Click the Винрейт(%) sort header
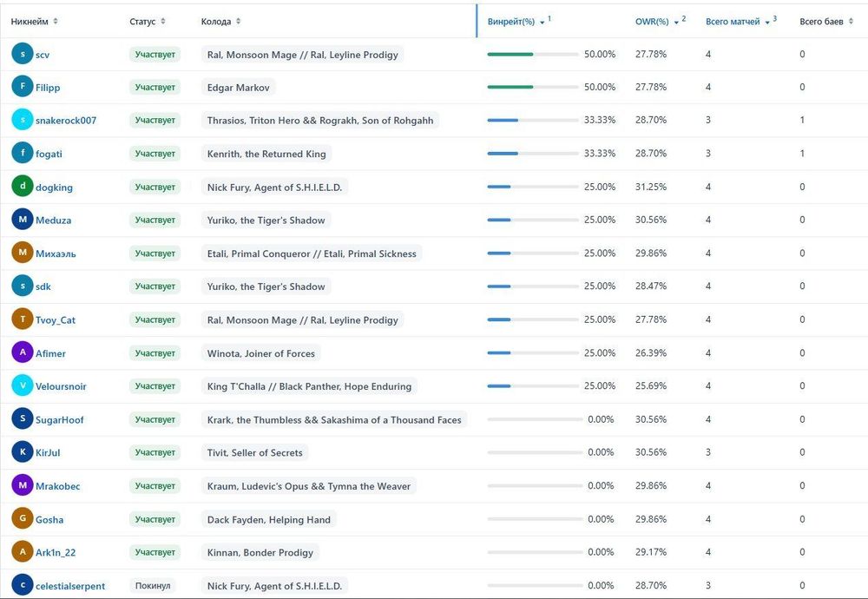This screenshot has width=868, height=599. point(519,22)
